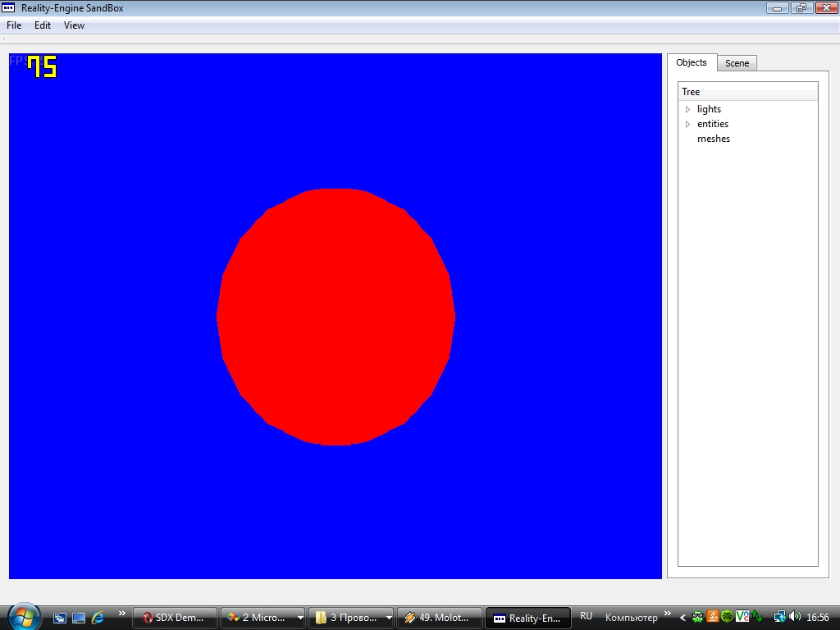Open the Edit menu
Viewport: 840px width, 630px height.
point(43,25)
